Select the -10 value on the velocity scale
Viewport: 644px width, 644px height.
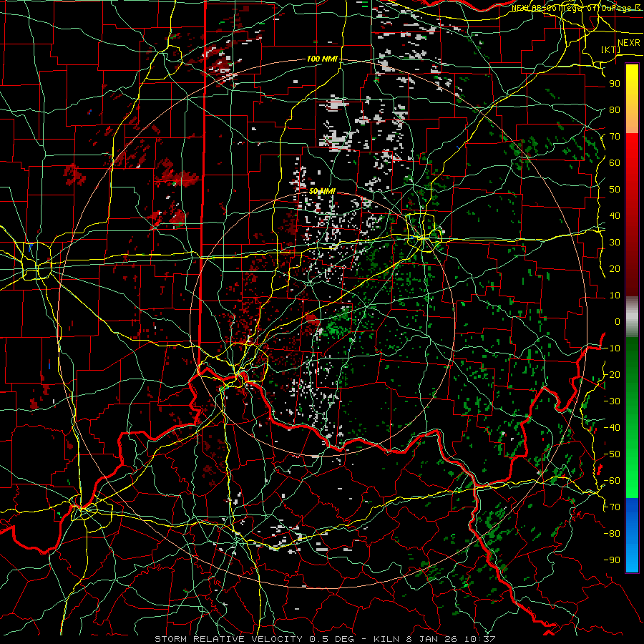(612, 348)
